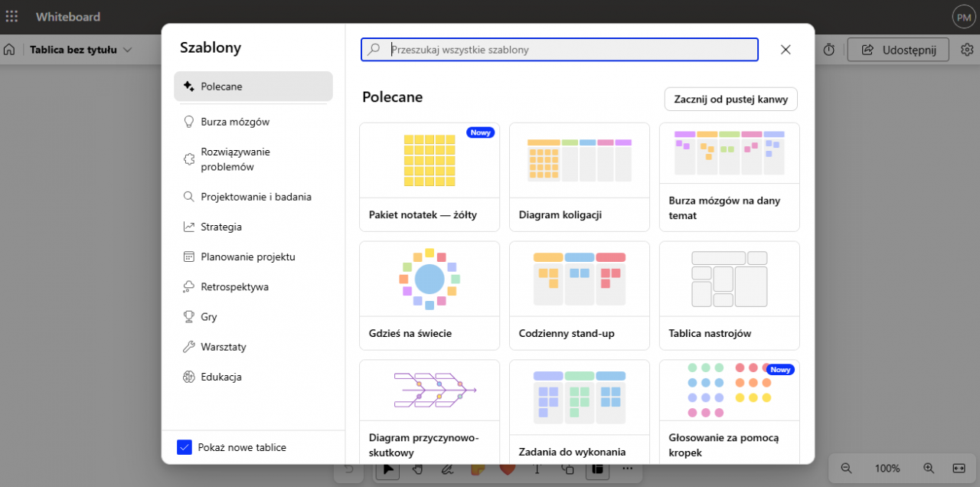Open the PM account avatar
This screenshot has width=980, height=487.
click(x=962, y=17)
